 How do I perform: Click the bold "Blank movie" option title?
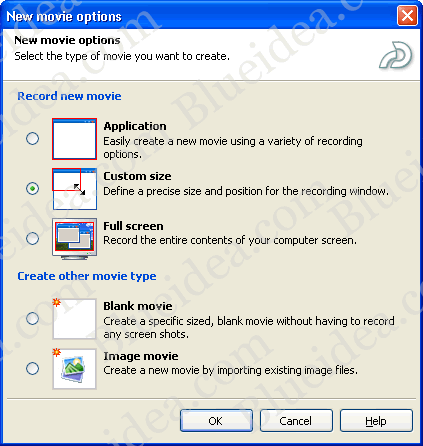138,306
